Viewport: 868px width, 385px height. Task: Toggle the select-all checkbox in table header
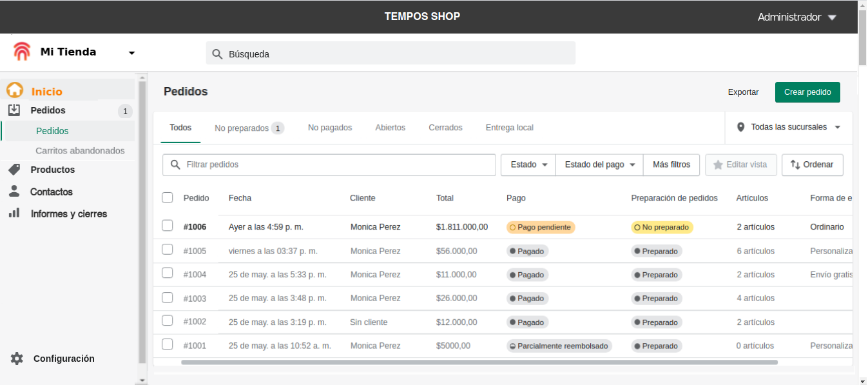click(168, 197)
